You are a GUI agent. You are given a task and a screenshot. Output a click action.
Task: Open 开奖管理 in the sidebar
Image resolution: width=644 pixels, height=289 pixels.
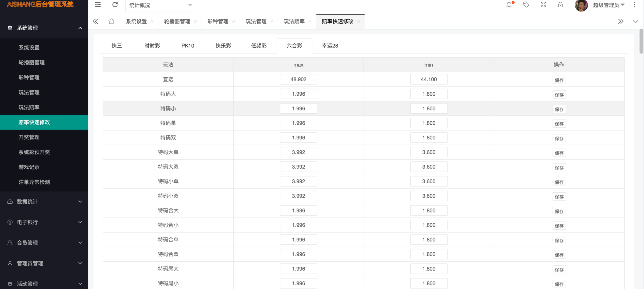coord(29,137)
